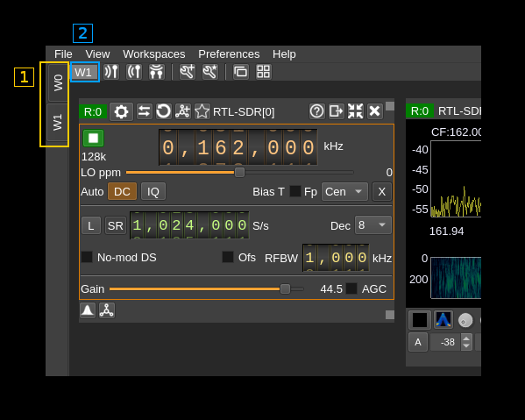This screenshot has height=420, width=525.
Task: Switch to the W0 workspace tab
Action: tap(58, 83)
